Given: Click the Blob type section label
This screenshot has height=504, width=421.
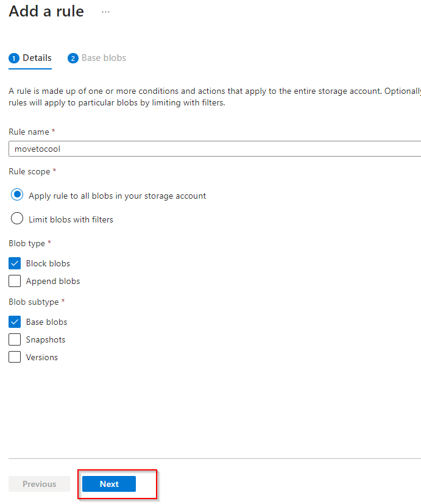Looking at the screenshot, I should click(x=27, y=243).
